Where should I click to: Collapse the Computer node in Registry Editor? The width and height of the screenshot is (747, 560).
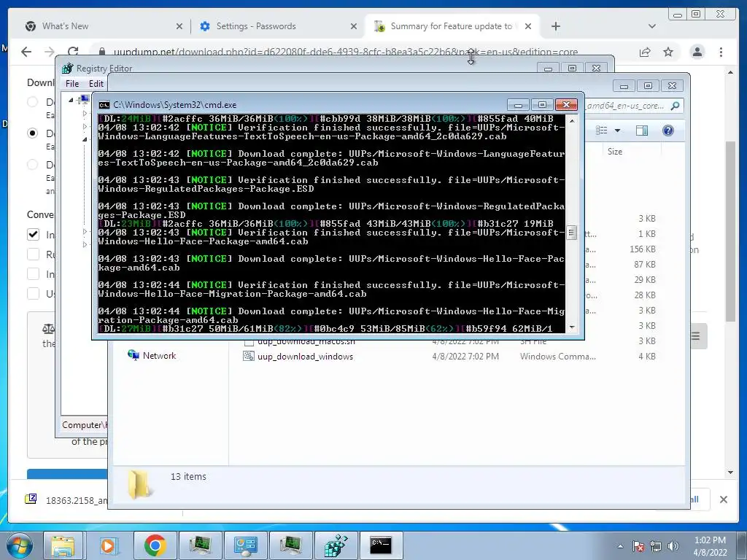tap(71, 100)
